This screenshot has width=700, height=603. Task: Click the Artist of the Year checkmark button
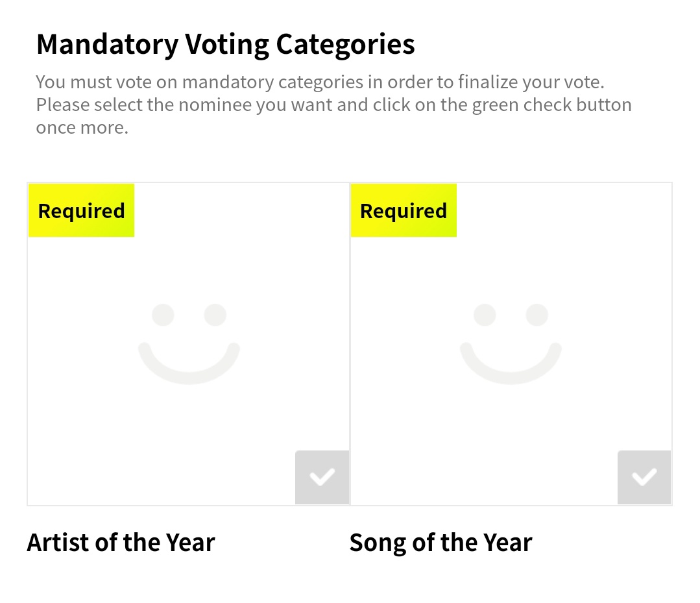point(322,477)
